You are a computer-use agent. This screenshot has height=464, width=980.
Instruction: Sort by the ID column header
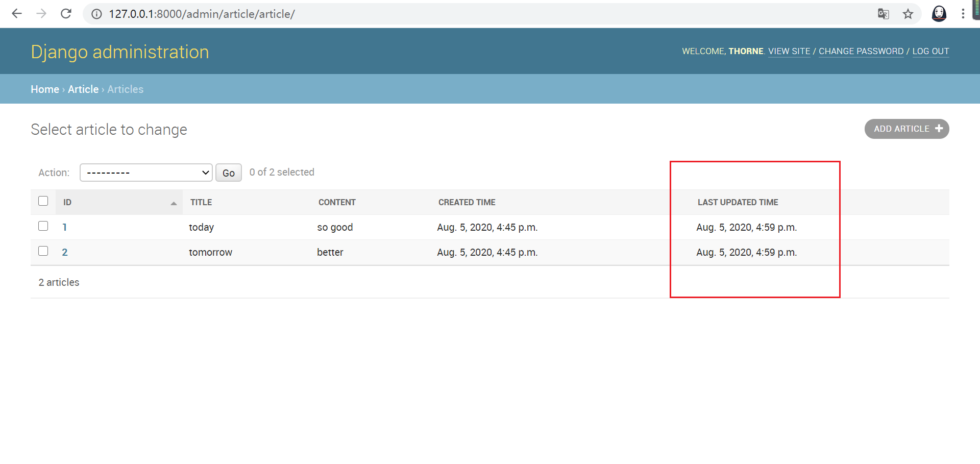(x=67, y=202)
